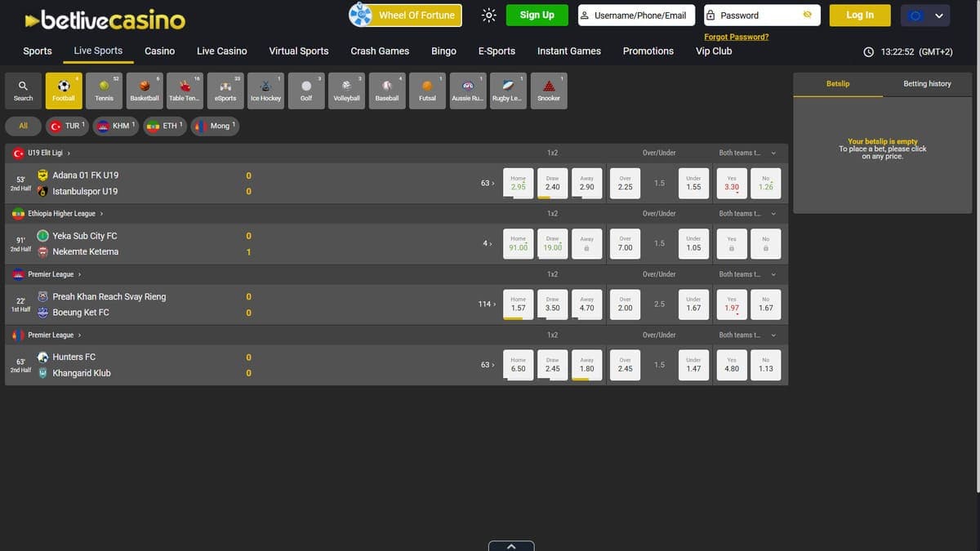
Task: Select the Football sport icon
Action: click(64, 91)
